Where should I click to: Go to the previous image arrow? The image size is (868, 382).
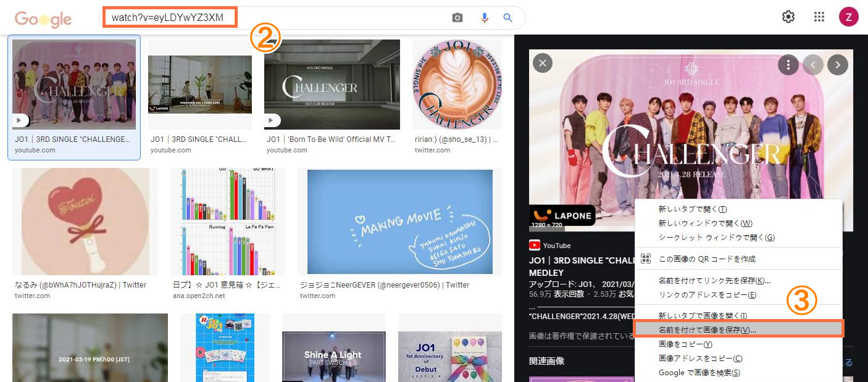click(x=813, y=64)
